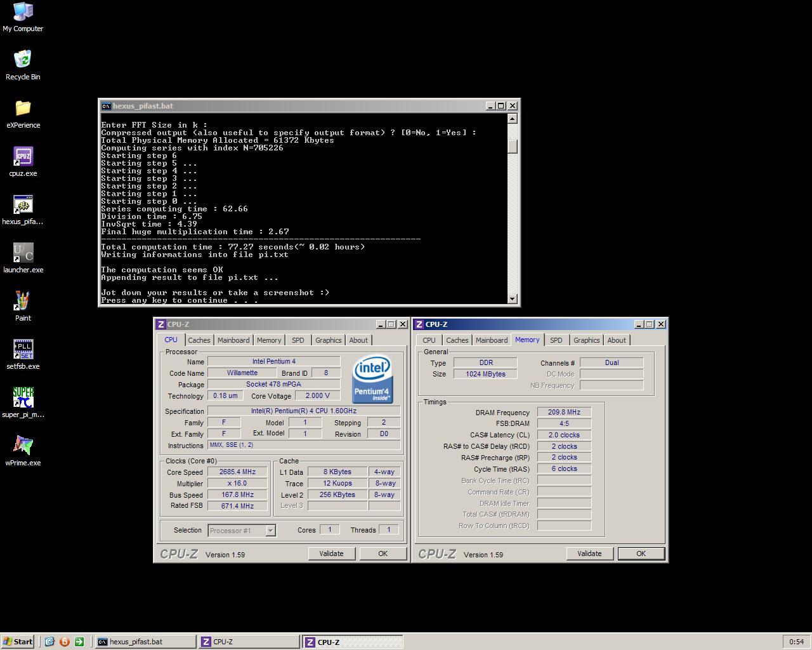Open CPU tab in right CPU-Z window
Screen dimensions: 812x650
[429, 340]
